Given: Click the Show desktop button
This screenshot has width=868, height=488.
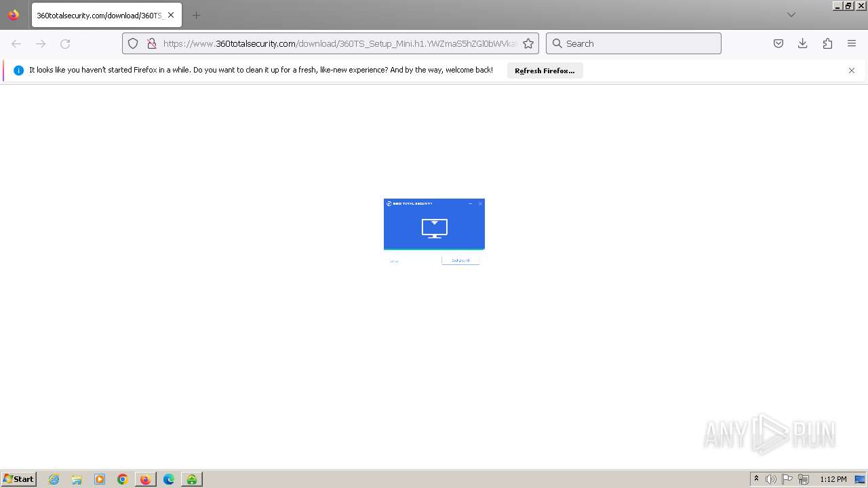Looking at the screenshot, I should 860,479.
